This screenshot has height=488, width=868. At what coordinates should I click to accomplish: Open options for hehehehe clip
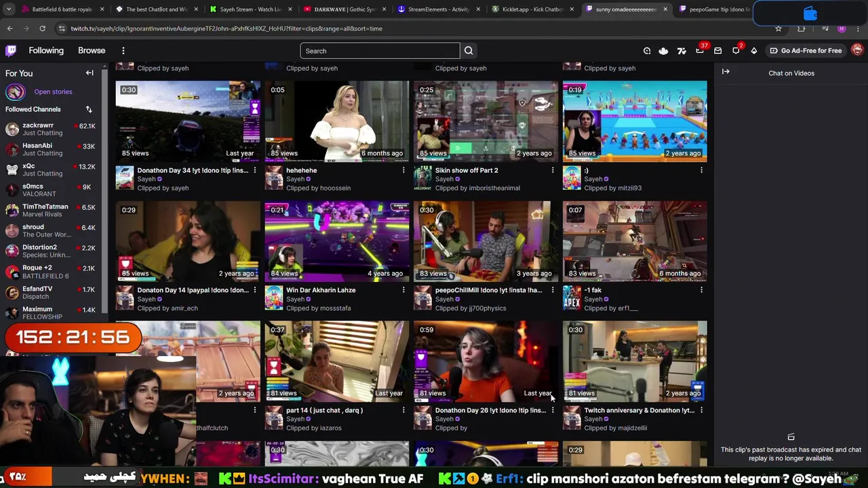click(403, 170)
